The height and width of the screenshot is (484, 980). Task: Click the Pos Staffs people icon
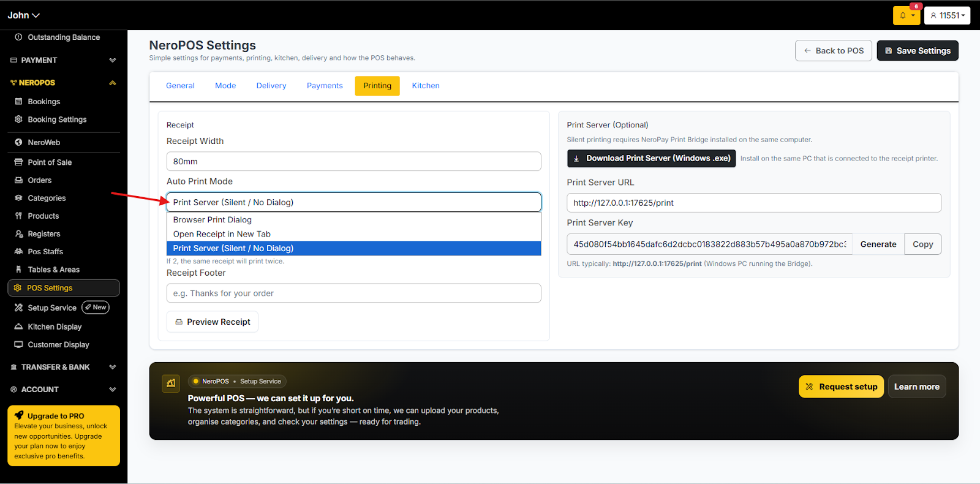pyautogui.click(x=18, y=252)
